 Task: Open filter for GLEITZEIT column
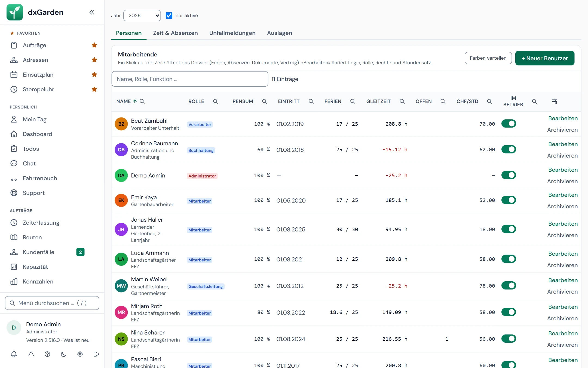(x=402, y=101)
